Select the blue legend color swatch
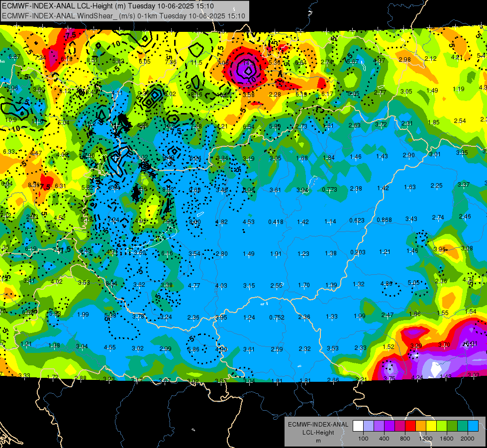 click(x=473, y=426)
